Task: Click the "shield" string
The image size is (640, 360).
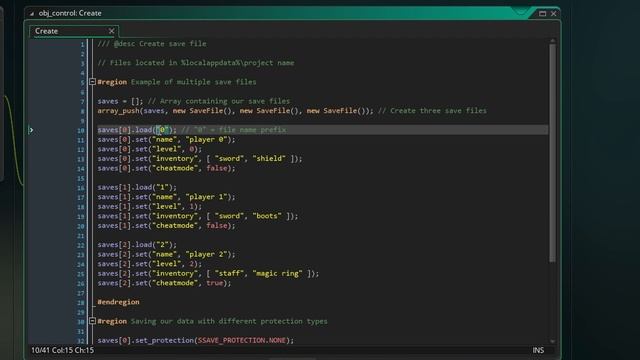Action: tap(269, 158)
